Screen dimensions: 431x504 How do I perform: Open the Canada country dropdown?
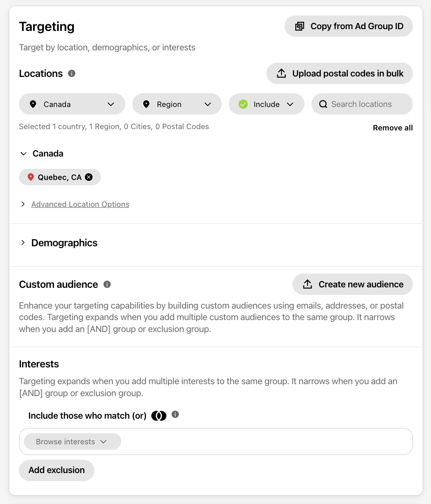(x=72, y=104)
